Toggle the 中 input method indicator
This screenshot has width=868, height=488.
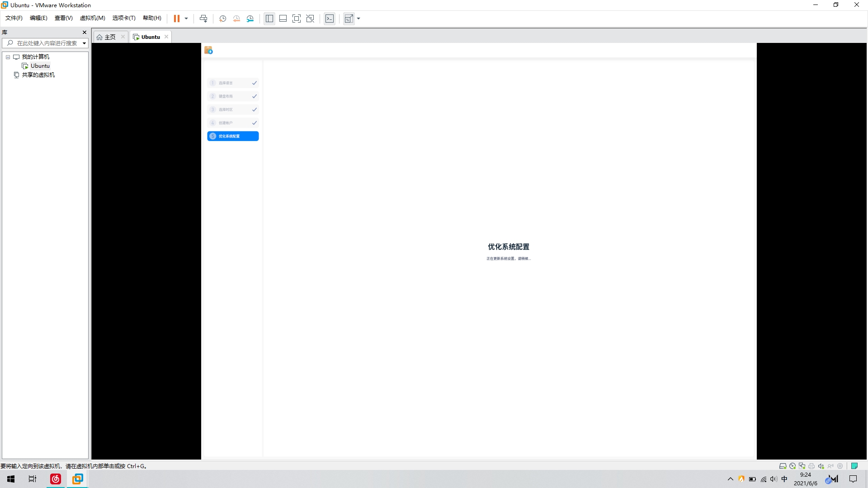tap(784, 479)
